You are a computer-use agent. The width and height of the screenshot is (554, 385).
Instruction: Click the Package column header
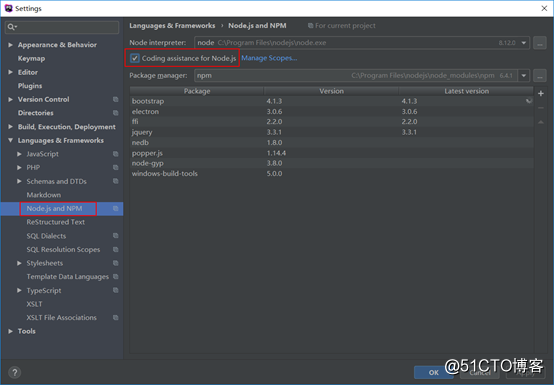pyautogui.click(x=197, y=91)
